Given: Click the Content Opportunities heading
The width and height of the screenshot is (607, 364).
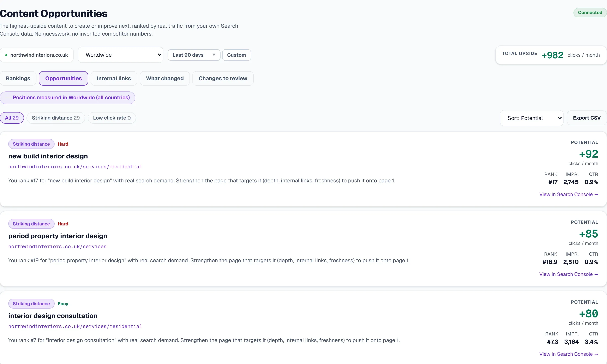Looking at the screenshot, I should [54, 13].
